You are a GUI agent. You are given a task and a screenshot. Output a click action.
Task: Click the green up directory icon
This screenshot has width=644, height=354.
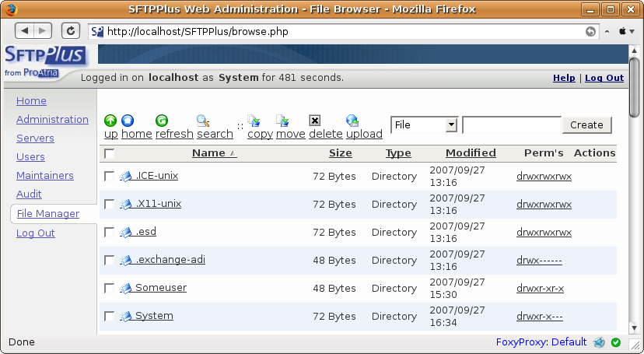110,121
